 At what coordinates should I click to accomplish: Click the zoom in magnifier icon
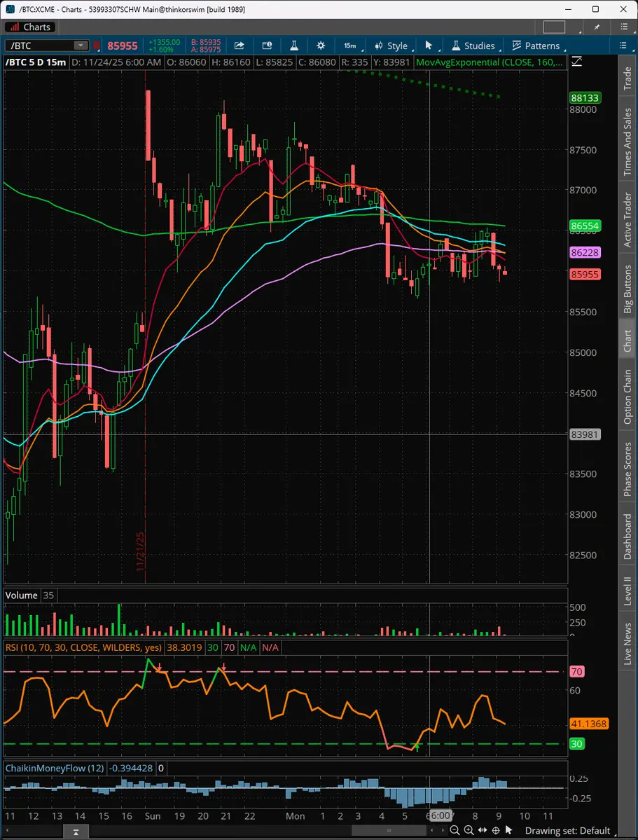tap(469, 830)
